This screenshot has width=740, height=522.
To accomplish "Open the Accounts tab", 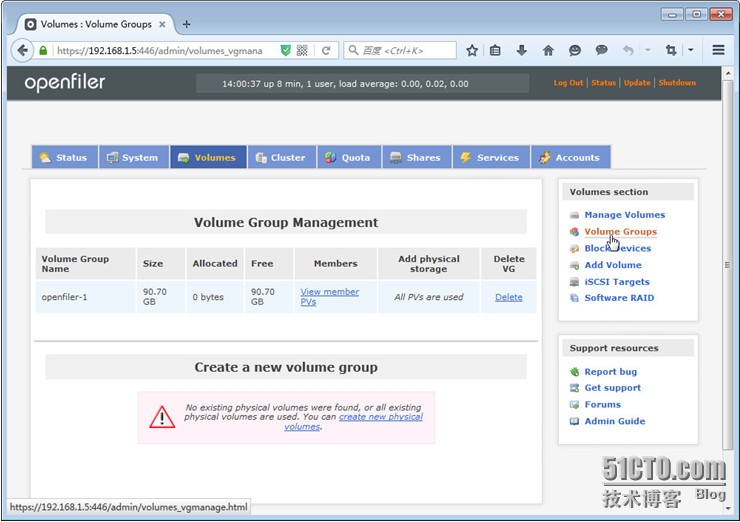I will click(x=569, y=158).
